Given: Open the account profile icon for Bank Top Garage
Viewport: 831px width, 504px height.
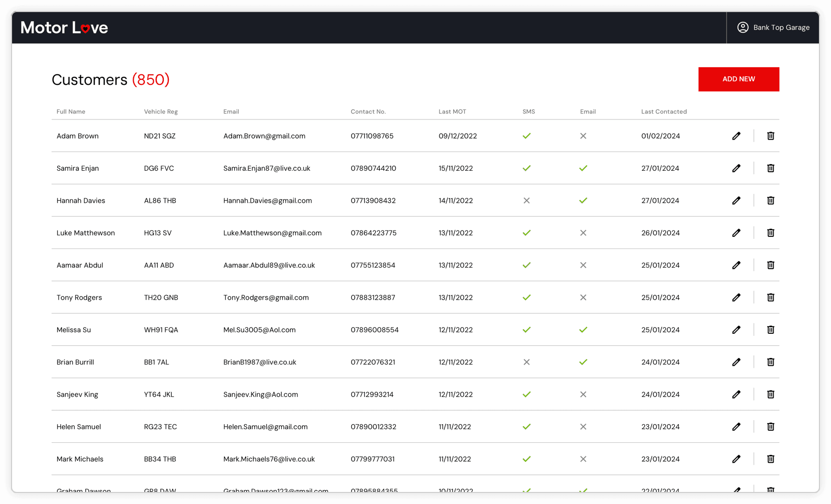Looking at the screenshot, I should [x=743, y=28].
